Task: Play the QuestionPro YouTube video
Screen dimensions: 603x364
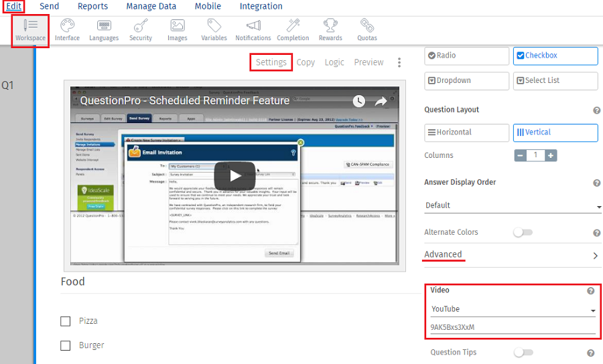Action: [x=234, y=176]
